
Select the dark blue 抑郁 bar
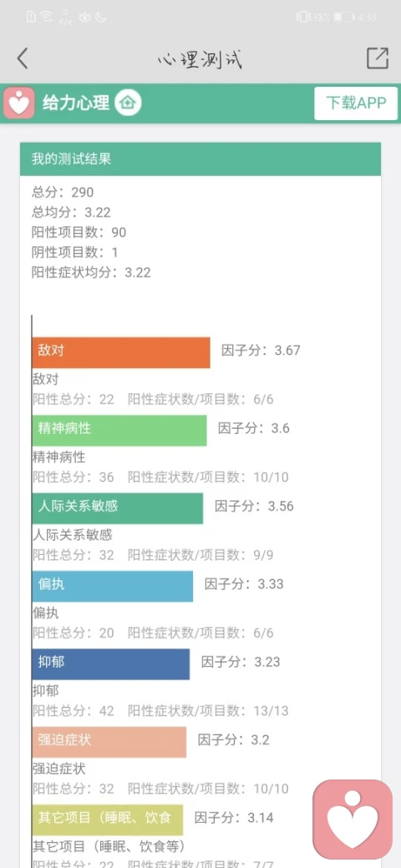111,664
